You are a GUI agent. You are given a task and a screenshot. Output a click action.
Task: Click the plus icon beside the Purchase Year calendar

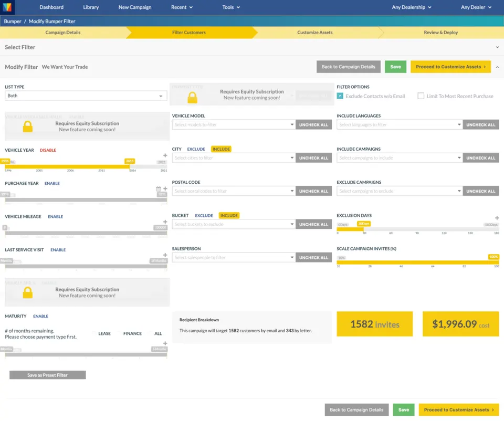[x=165, y=188]
